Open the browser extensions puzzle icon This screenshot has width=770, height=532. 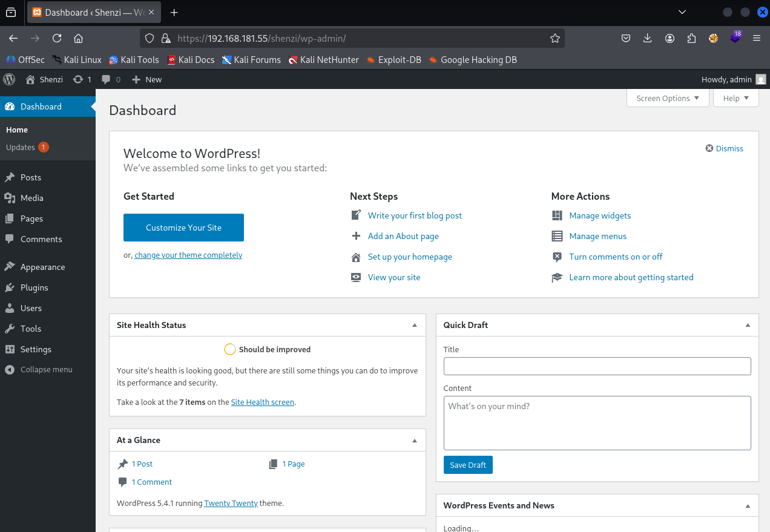tap(691, 38)
